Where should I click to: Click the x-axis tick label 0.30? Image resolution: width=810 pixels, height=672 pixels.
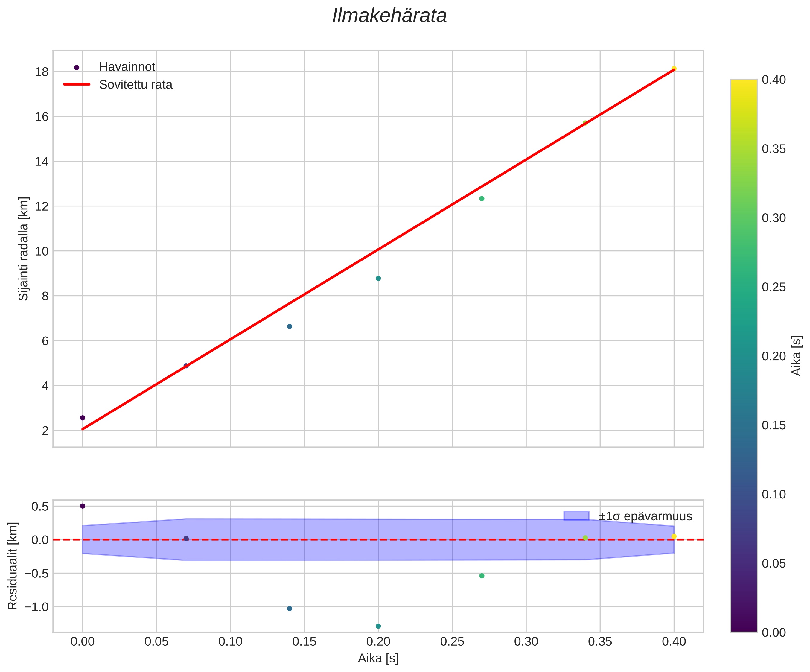pos(526,641)
